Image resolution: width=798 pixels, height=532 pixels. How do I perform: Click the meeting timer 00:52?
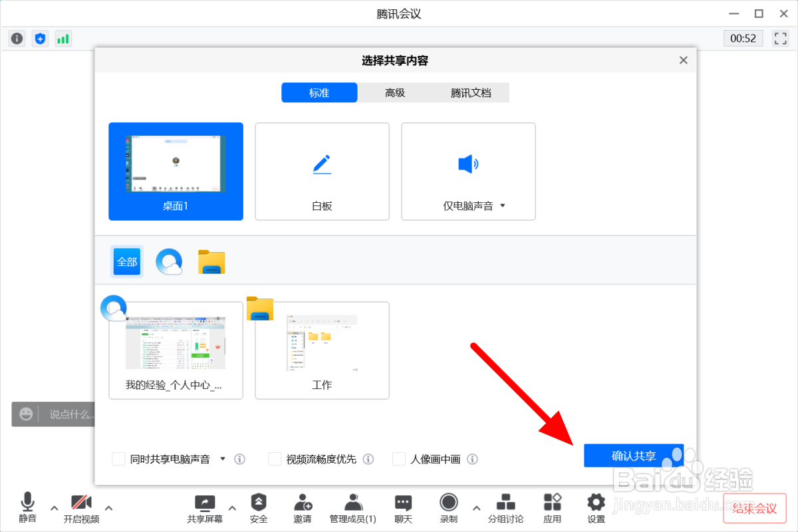click(x=743, y=39)
